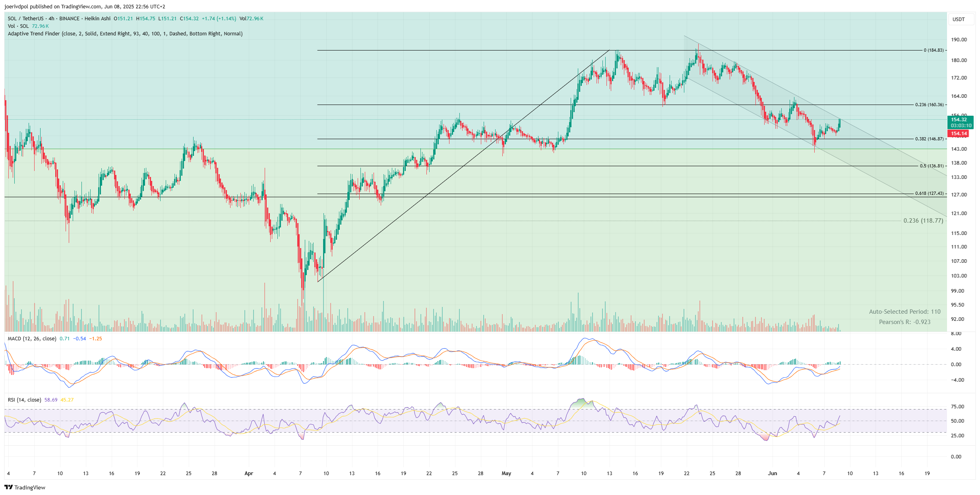Click the close value C154.32 in the header
Screen dimensions: 980x495
point(189,19)
